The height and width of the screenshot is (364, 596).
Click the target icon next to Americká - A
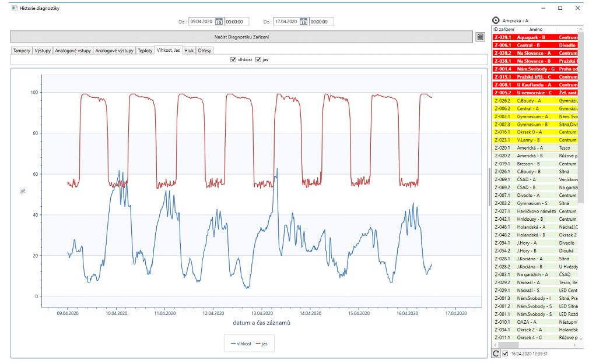tap(496, 20)
